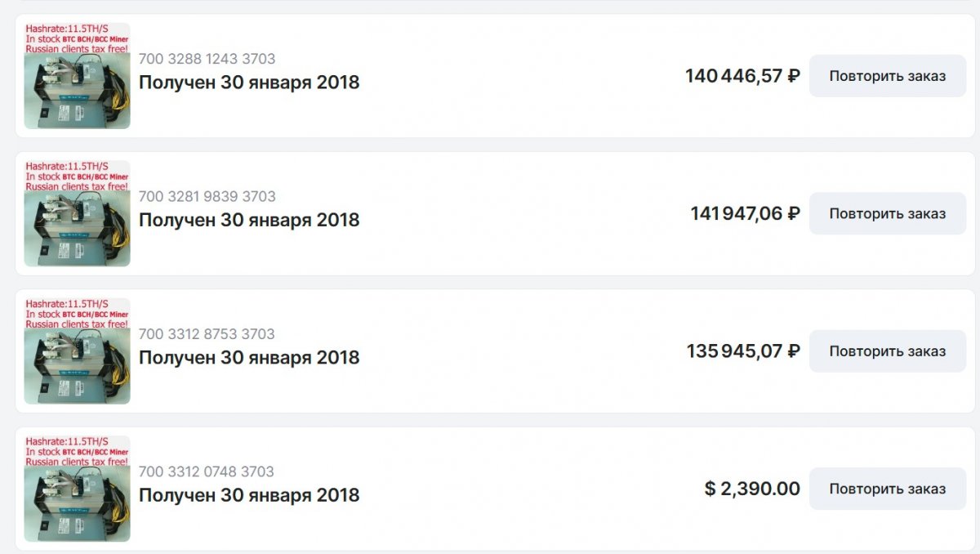Open 'Получен 30 января 2018' status of order 700 3312 0748 3703
This screenshot has height=554, width=980.
point(249,495)
